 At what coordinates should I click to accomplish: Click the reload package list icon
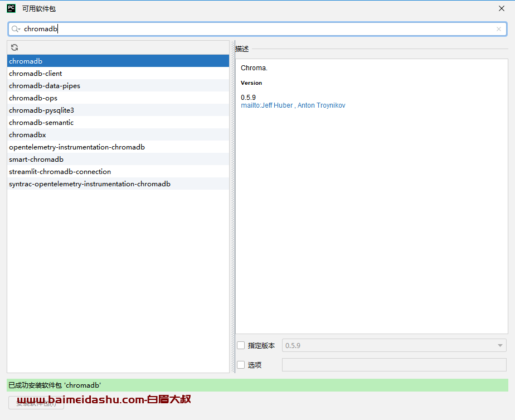pos(14,47)
